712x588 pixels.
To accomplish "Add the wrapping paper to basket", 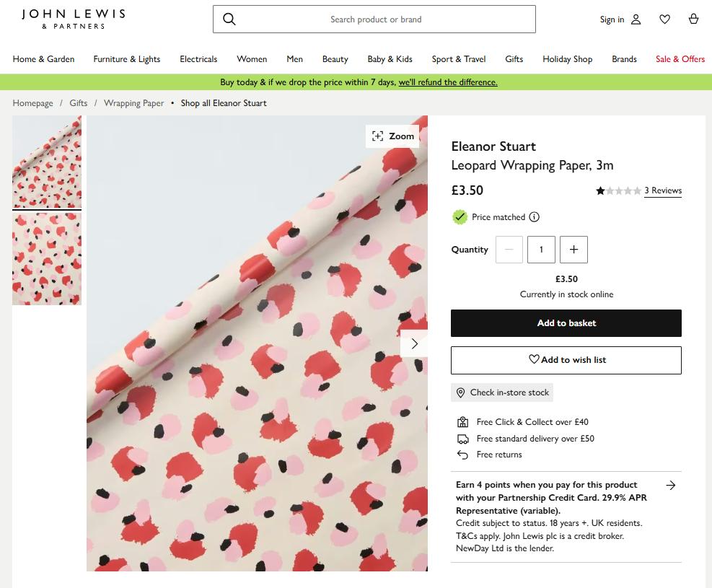I will pyautogui.click(x=566, y=323).
